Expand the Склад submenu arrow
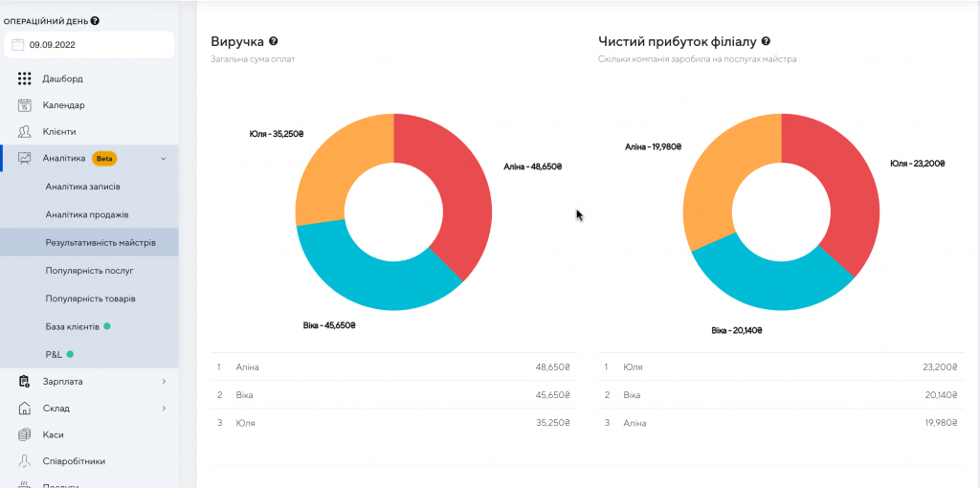 [x=164, y=409]
